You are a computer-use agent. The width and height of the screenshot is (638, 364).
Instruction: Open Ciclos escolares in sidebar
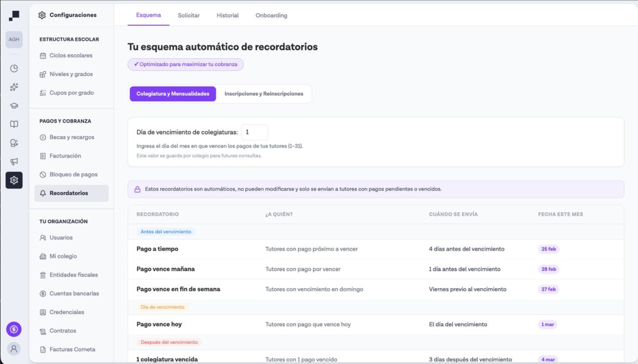pos(71,55)
